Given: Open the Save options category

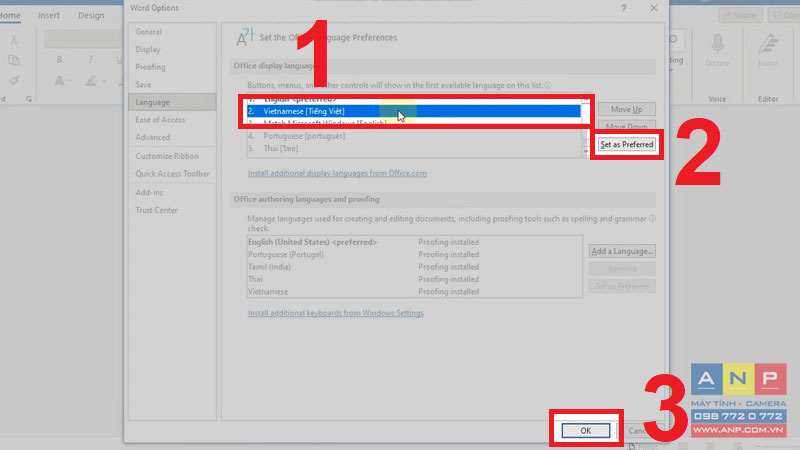Looking at the screenshot, I should pyautogui.click(x=143, y=85).
